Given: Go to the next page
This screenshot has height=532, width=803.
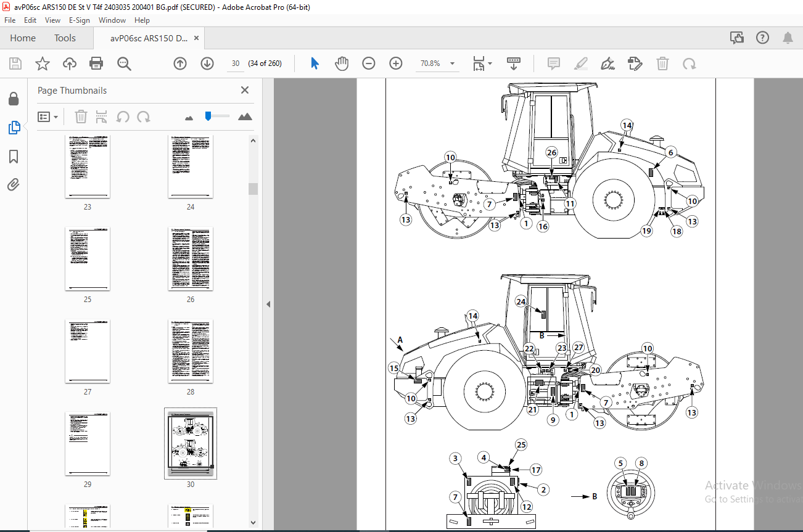Looking at the screenshot, I should pos(207,63).
